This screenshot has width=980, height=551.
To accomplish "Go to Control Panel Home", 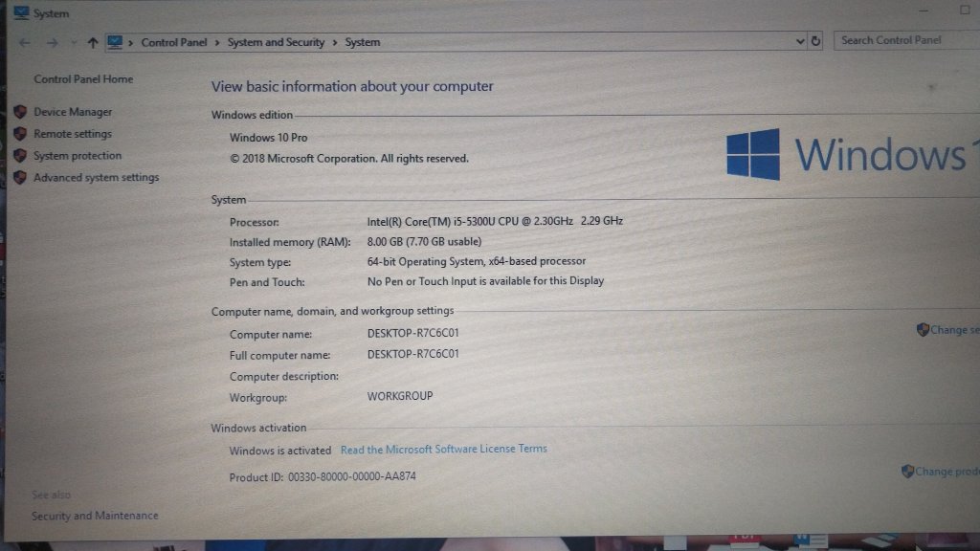I will click(83, 79).
